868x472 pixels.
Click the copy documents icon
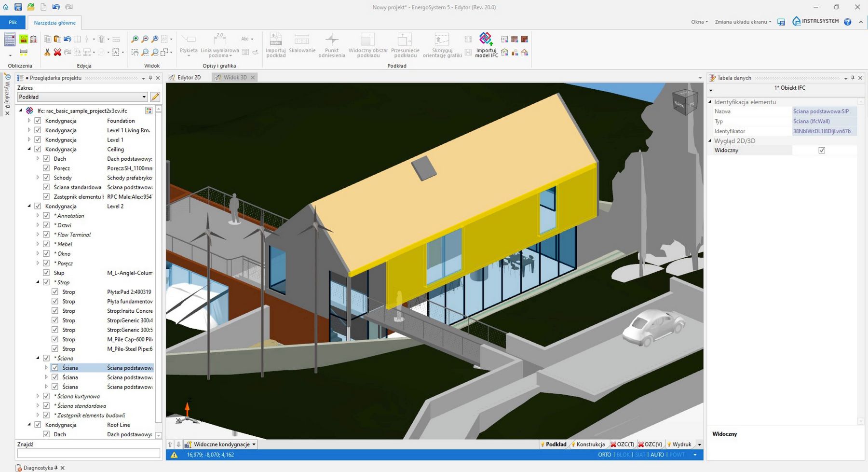(47, 39)
